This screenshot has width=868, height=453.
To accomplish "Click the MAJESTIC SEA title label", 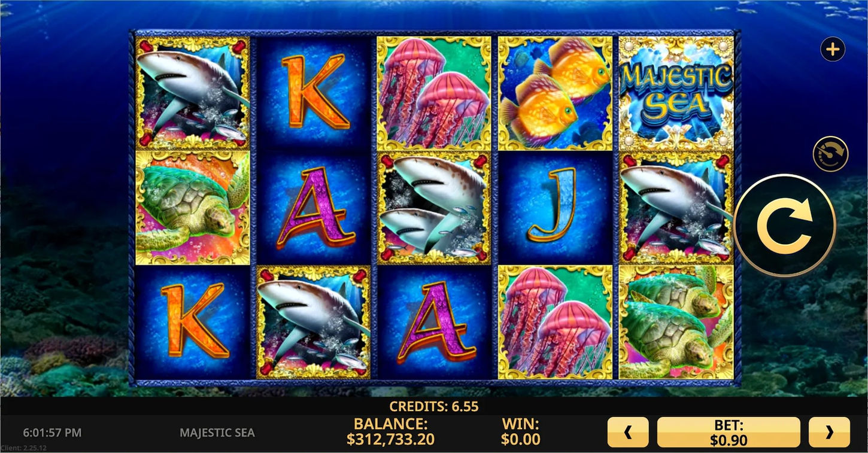I will (x=217, y=432).
